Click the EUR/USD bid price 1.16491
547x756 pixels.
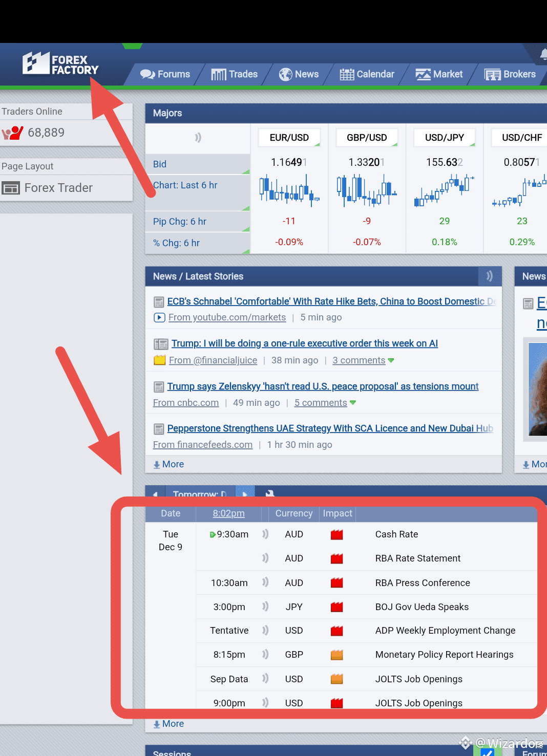pyautogui.click(x=289, y=162)
